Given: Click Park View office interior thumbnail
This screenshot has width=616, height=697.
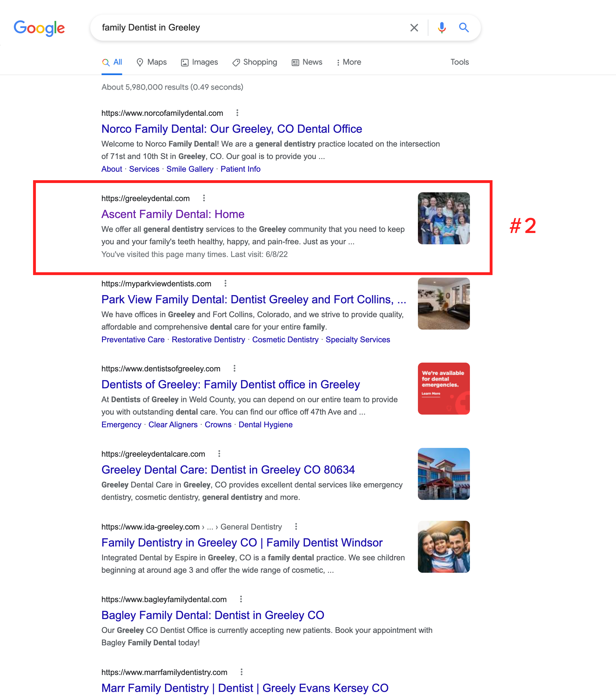Looking at the screenshot, I should click(444, 304).
